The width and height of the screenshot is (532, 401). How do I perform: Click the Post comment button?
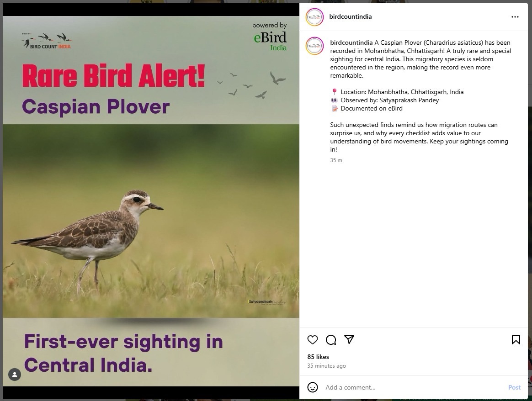coord(514,387)
